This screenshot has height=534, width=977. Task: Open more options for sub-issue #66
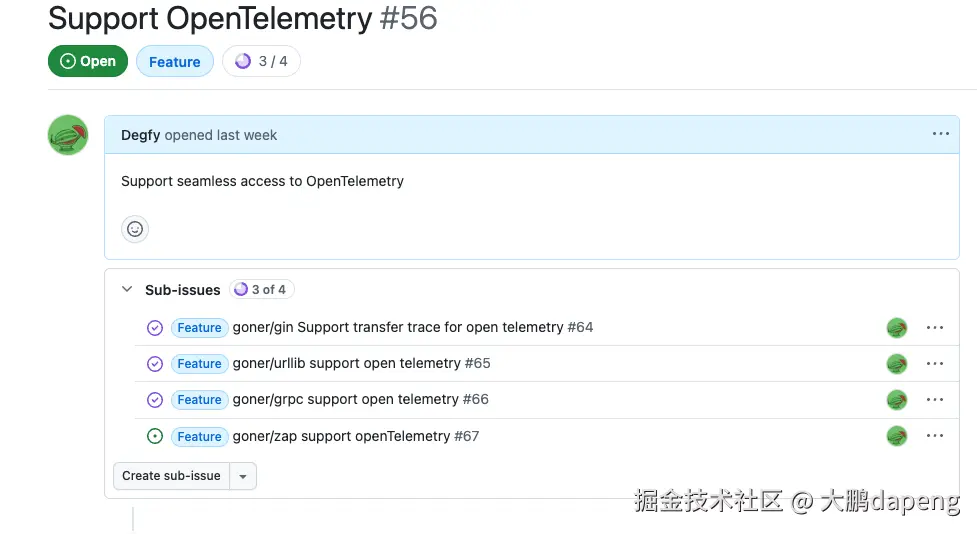934,400
